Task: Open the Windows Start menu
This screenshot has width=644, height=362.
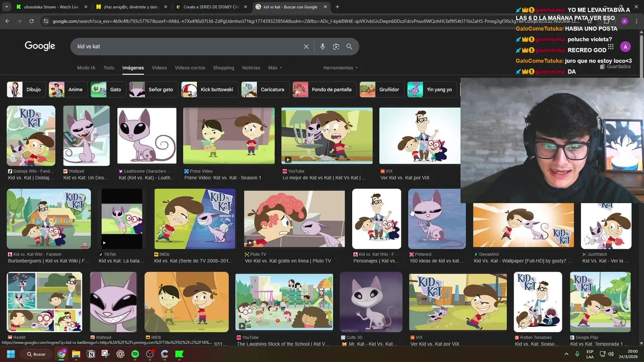Action: [x=11, y=354]
